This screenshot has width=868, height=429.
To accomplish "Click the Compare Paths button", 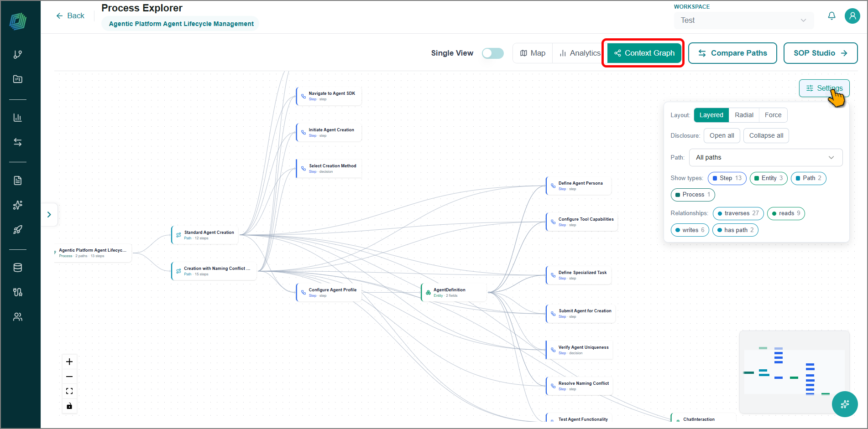I will pos(732,53).
